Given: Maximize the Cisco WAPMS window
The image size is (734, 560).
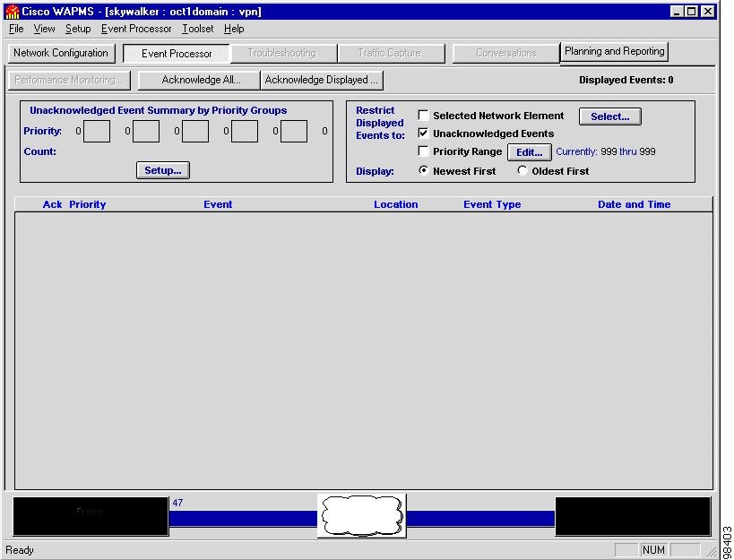Looking at the screenshot, I should coord(691,12).
